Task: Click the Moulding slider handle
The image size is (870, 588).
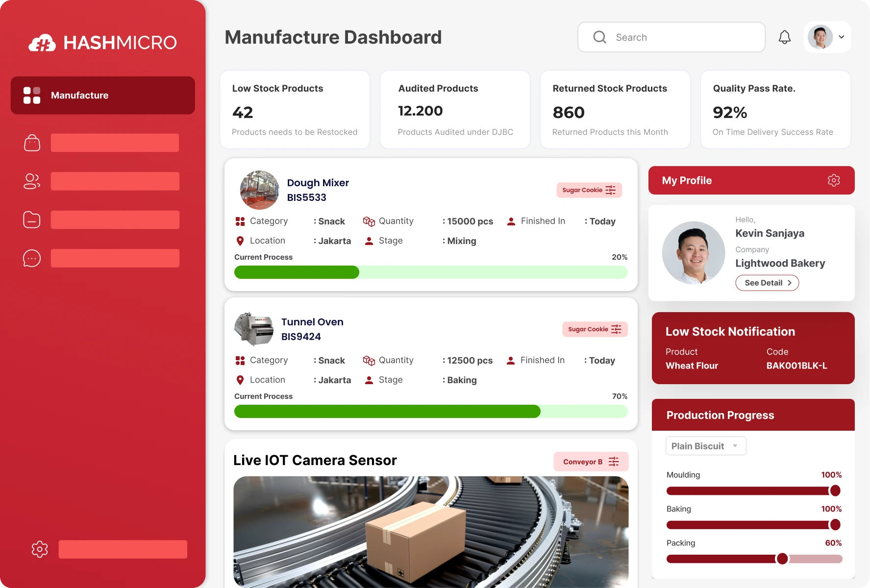Action: point(835,490)
